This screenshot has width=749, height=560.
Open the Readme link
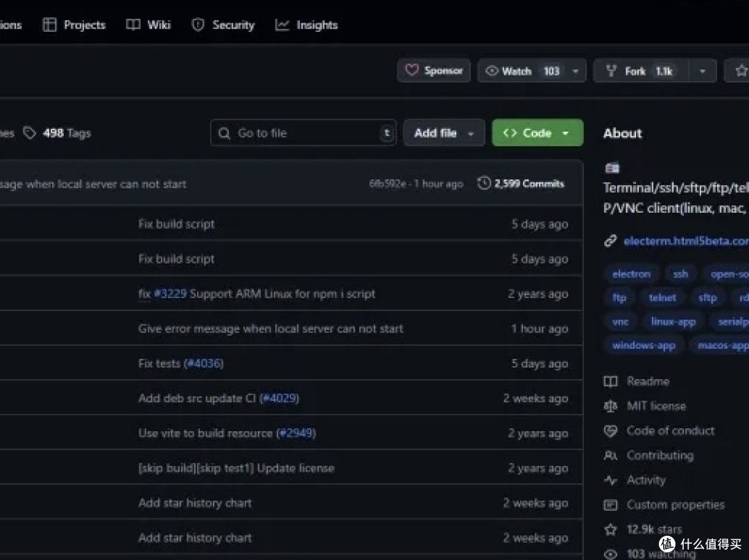(x=648, y=381)
